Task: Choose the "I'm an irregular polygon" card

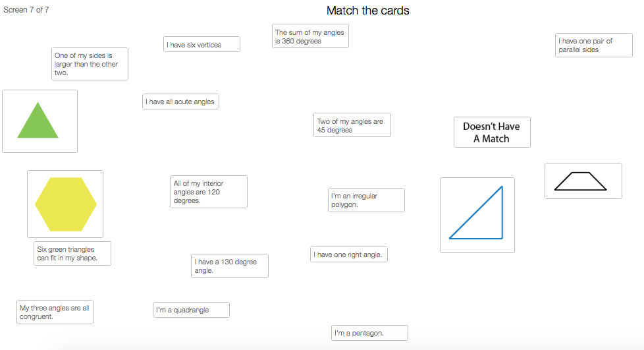Action: [x=366, y=200]
